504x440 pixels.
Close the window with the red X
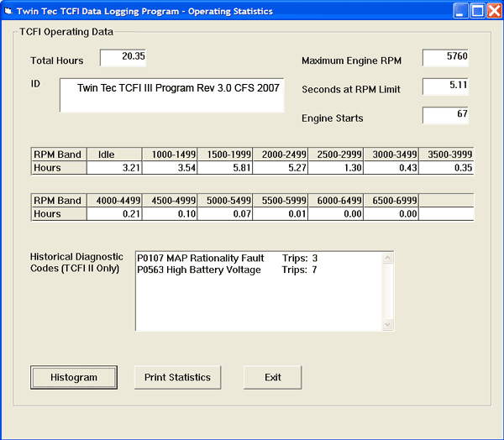coord(493,11)
